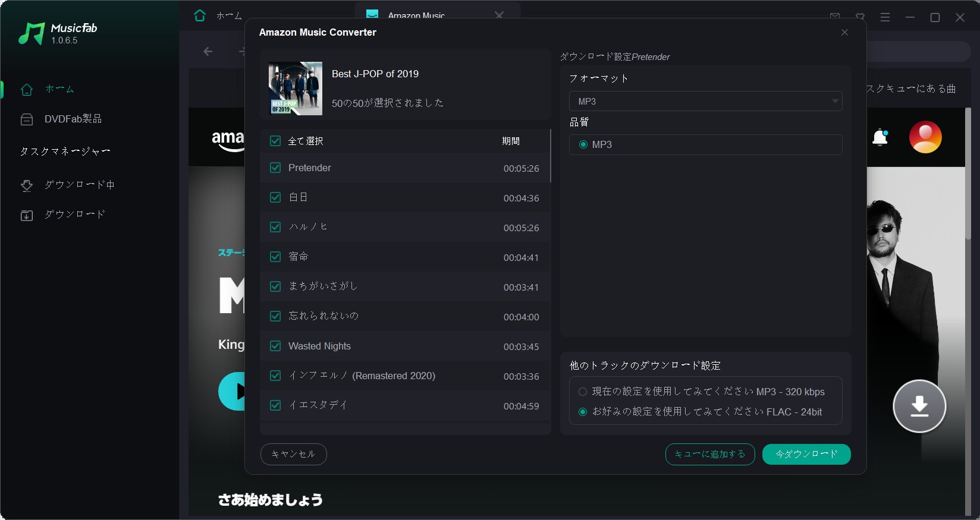Uncheck the まちがいさがし track checkbox
Screen dimensions: 980x520
coord(275,286)
